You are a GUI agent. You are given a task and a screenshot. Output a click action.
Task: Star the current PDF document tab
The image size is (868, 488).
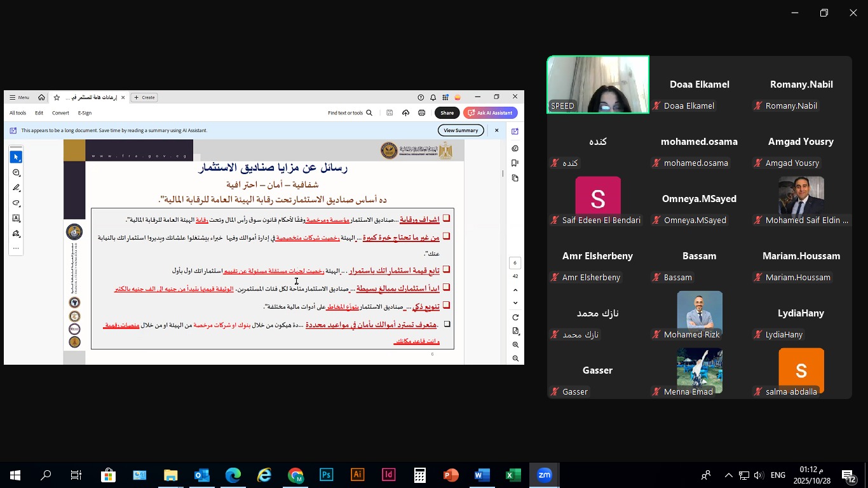[x=57, y=98]
